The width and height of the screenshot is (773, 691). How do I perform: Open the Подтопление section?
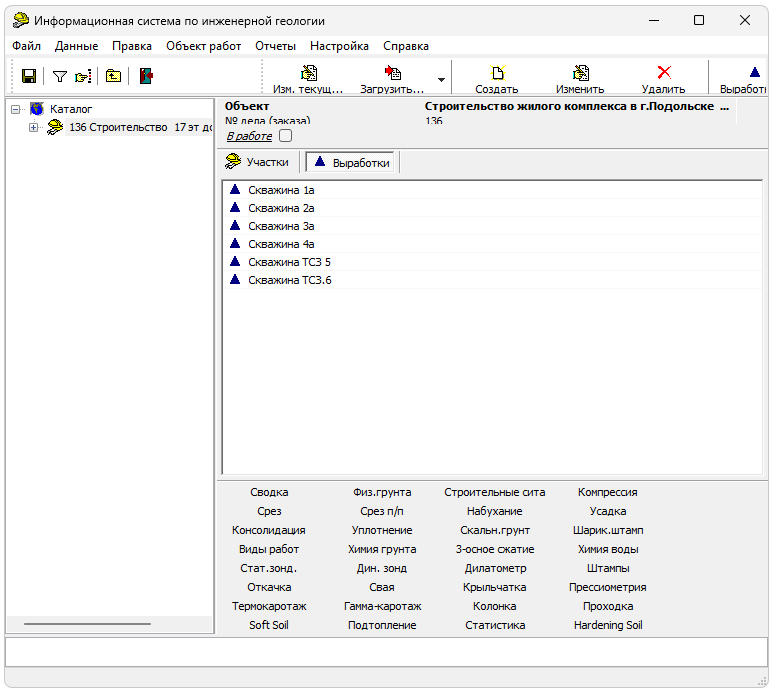point(382,625)
